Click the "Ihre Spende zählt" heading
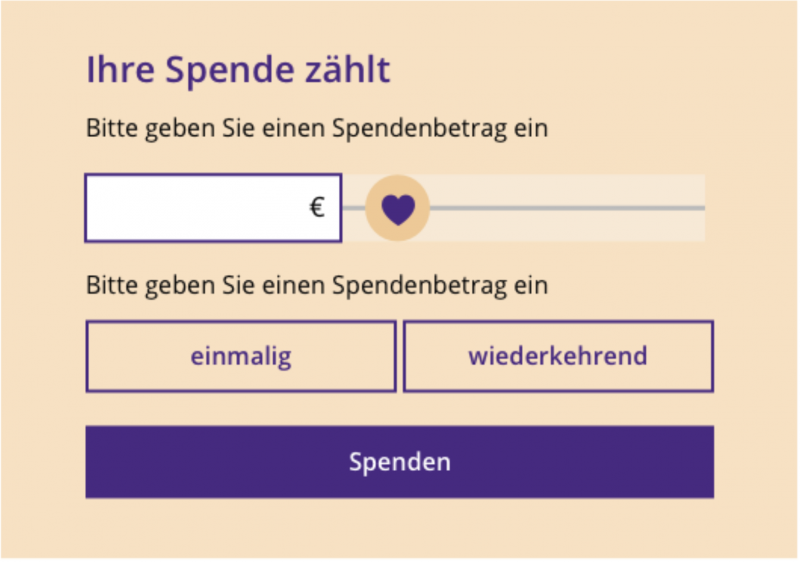 (x=238, y=71)
